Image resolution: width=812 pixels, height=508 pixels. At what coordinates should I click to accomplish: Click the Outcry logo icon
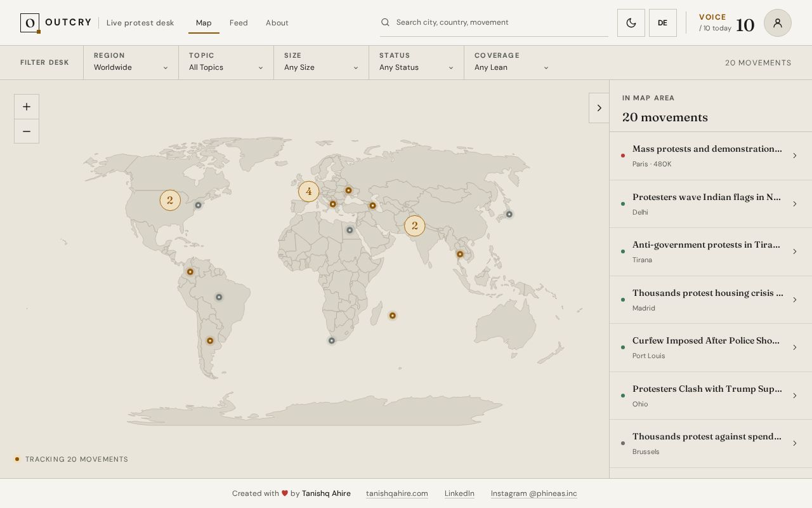point(30,23)
